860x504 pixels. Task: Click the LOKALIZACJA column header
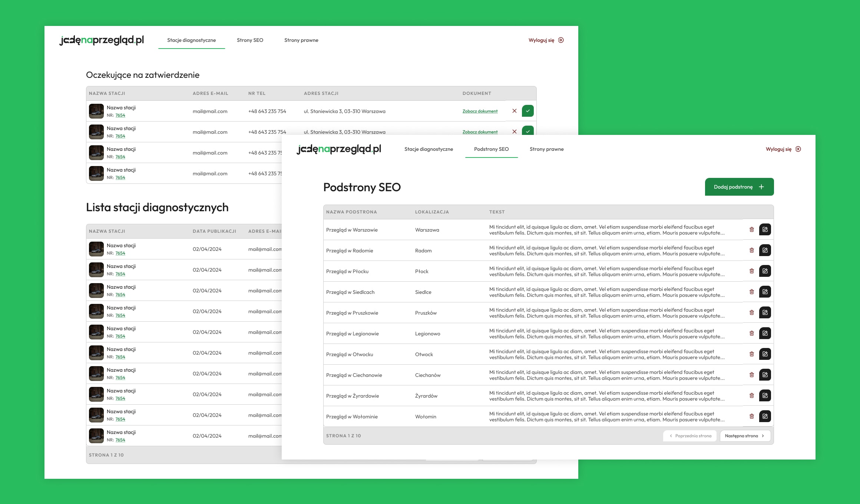point(432,212)
